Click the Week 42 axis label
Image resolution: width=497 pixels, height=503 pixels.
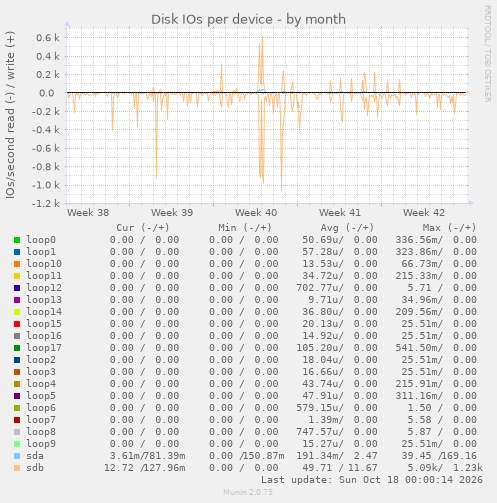pyautogui.click(x=424, y=213)
